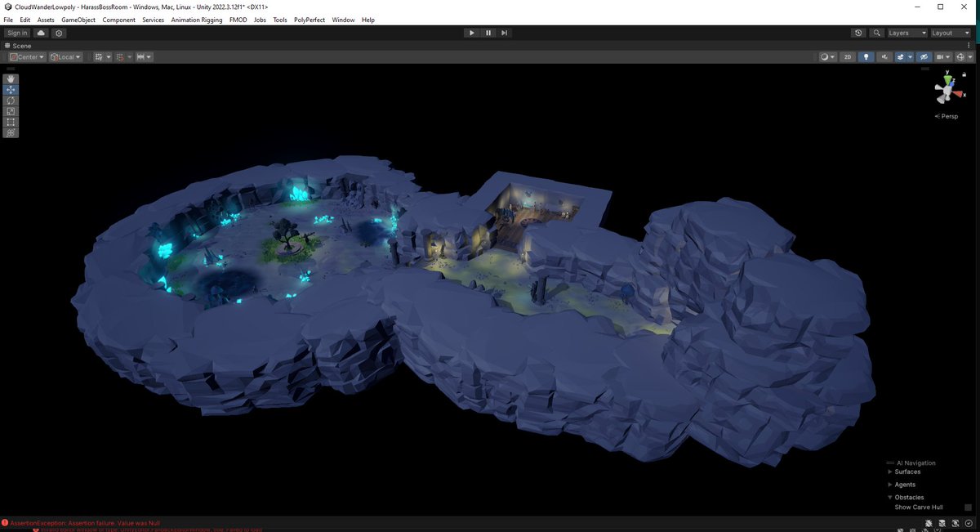Select the Rect transform tool
Image resolution: width=980 pixels, height=532 pixels.
tap(11, 122)
